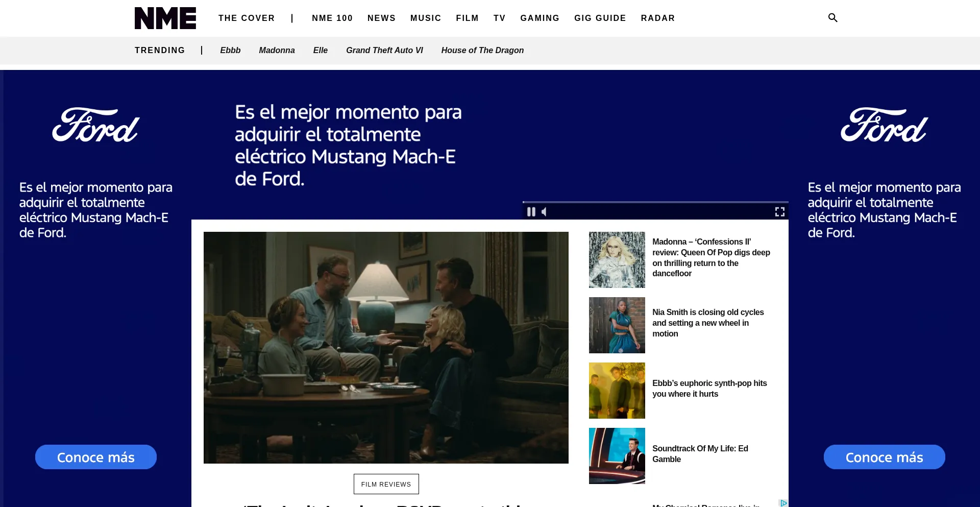
Task: Open Ed Gamble article thumbnail
Action: pos(617,456)
